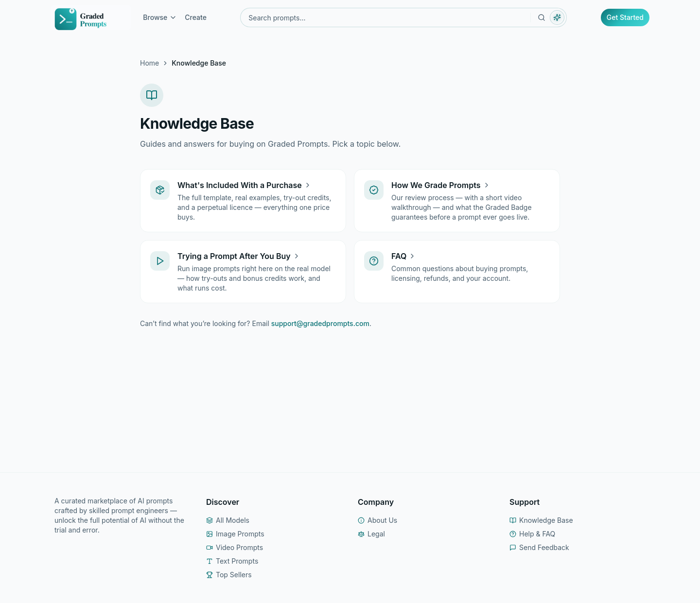700x603 pixels.
Task: Click the question mark icon on FAQ card
Action: (x=374, y=261)
